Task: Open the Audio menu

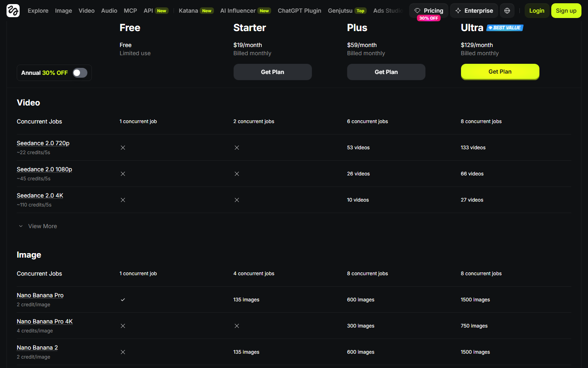Action: pyautogui.click(x=109, y=11)
